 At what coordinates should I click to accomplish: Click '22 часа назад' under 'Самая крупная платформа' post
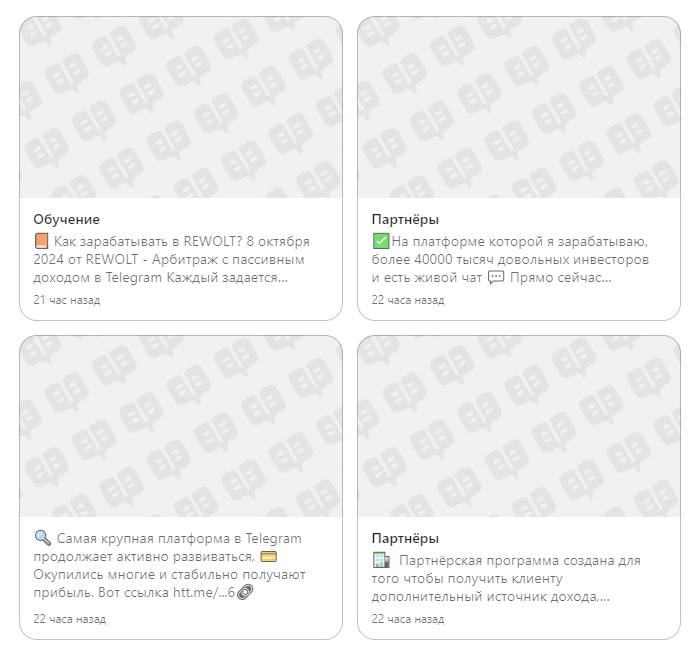pos(69,618)
